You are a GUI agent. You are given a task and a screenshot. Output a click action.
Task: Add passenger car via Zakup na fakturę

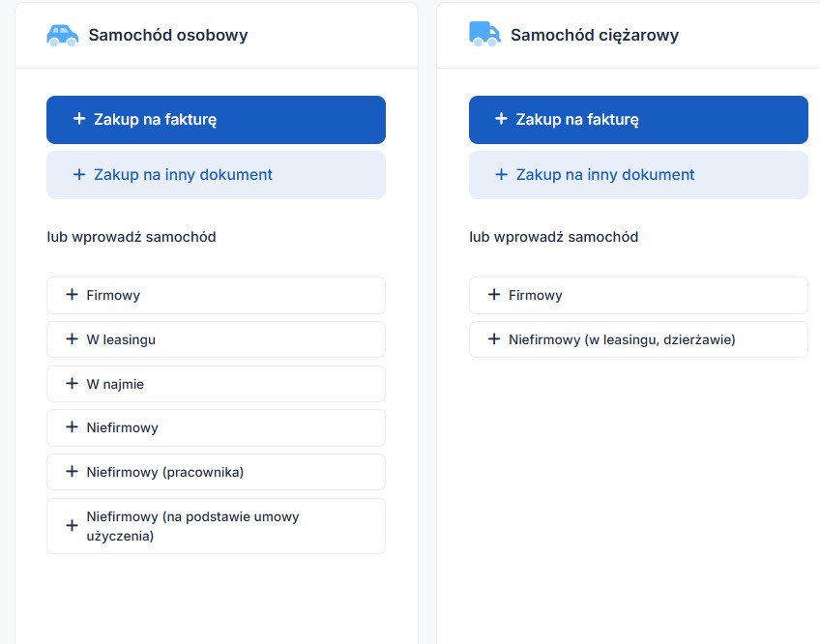tap(216, 119)
